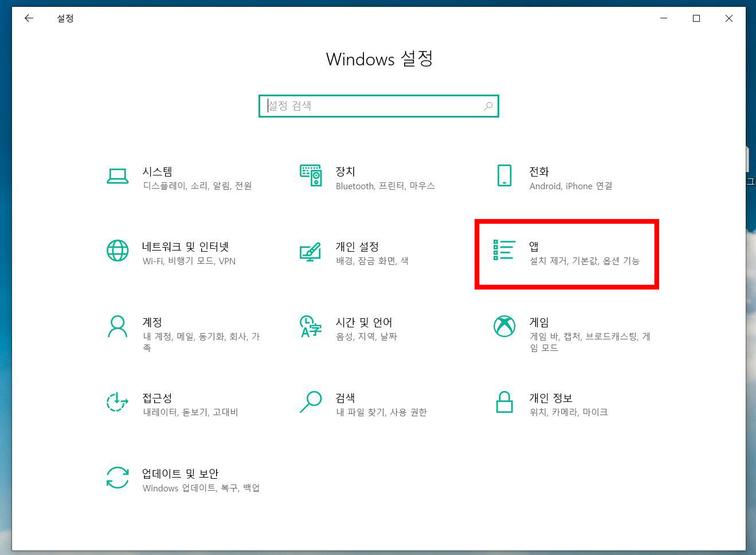Go back with the arrow button
Screen dimensions: 756x555
pyautogui.click(x=29, y=18)
